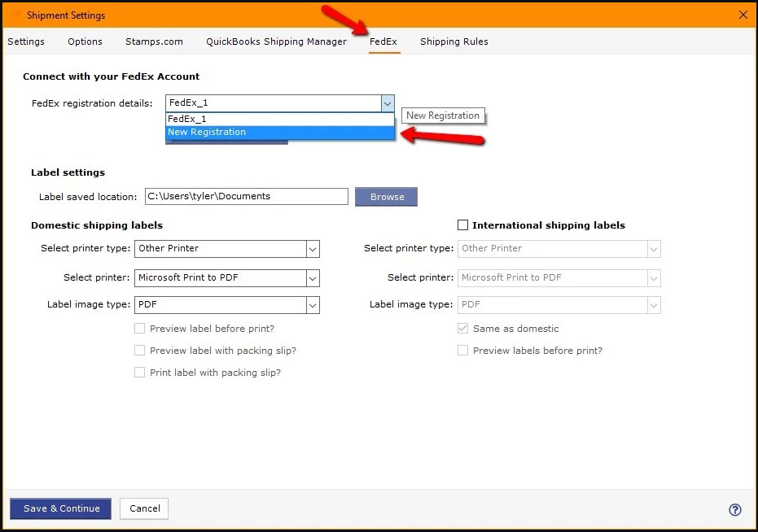
Task: Toggle Preview label before print checkbox
Action: pyautogui.click(x=140, y=329)
